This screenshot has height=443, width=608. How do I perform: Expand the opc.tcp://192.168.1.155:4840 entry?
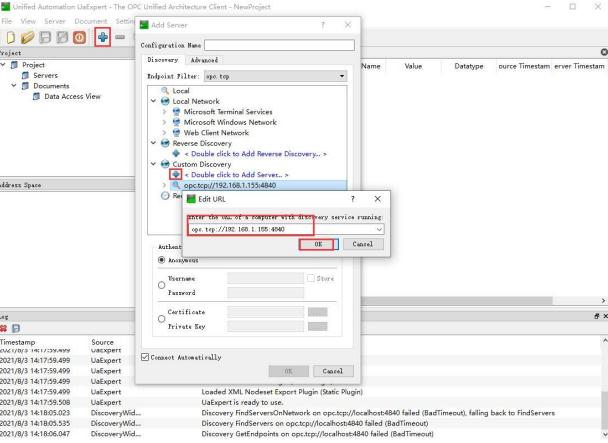pos(164,185)
